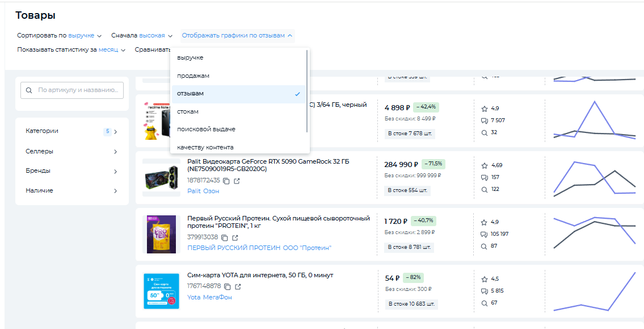This screenshot has width=644, height=329.
Task: Click the search magnifier icon in article field
Action: pyautogui.click(x=28, y=90)
